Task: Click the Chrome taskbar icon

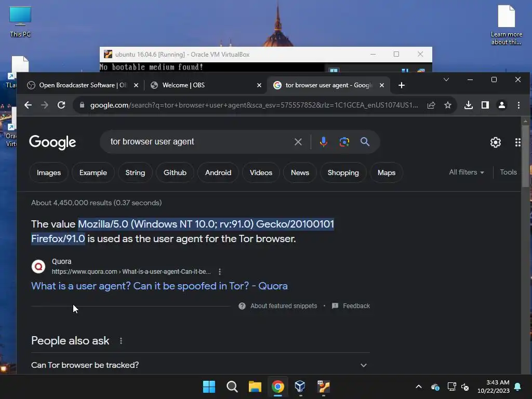Action: (278, 387)
